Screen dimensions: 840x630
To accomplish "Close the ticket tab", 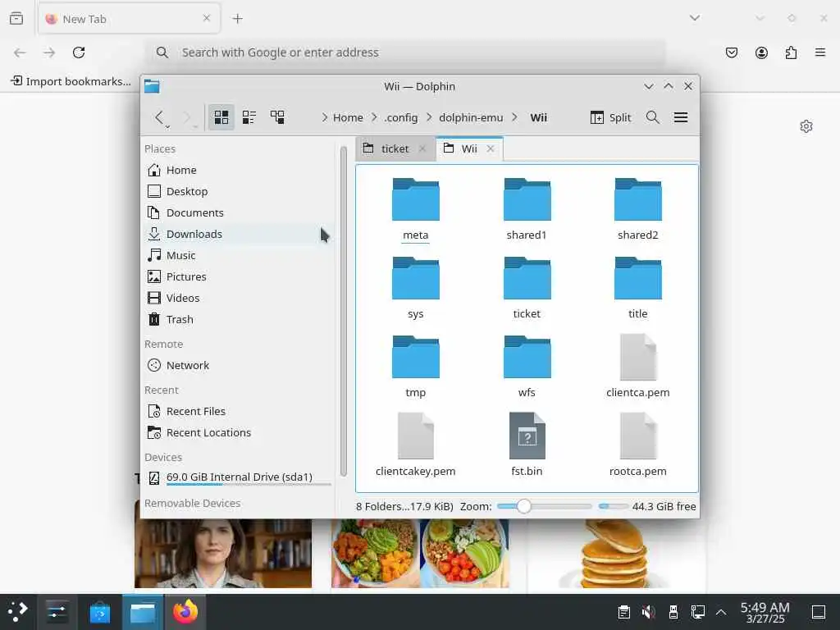I will coord(422,148).
